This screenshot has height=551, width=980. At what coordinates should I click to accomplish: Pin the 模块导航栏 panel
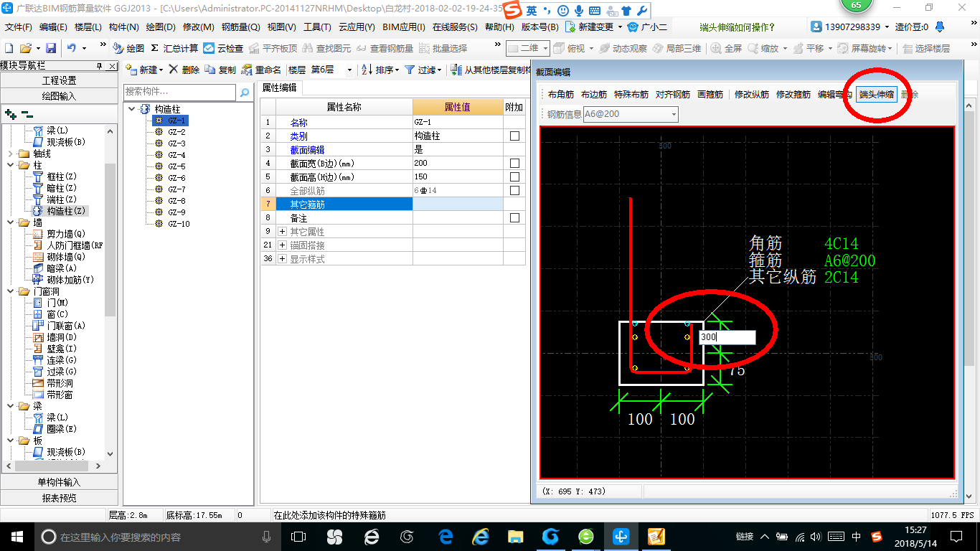coord(100,66)
